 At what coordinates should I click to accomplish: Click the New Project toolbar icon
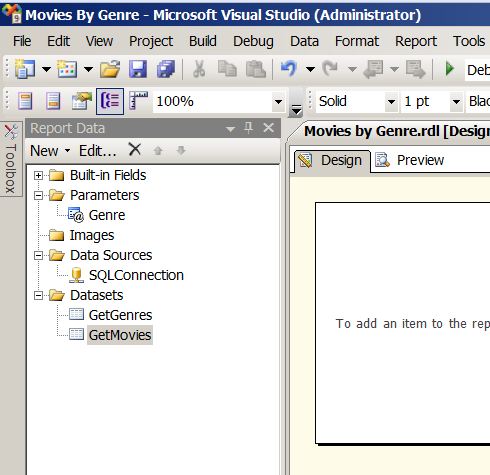[x=25, y=69]
